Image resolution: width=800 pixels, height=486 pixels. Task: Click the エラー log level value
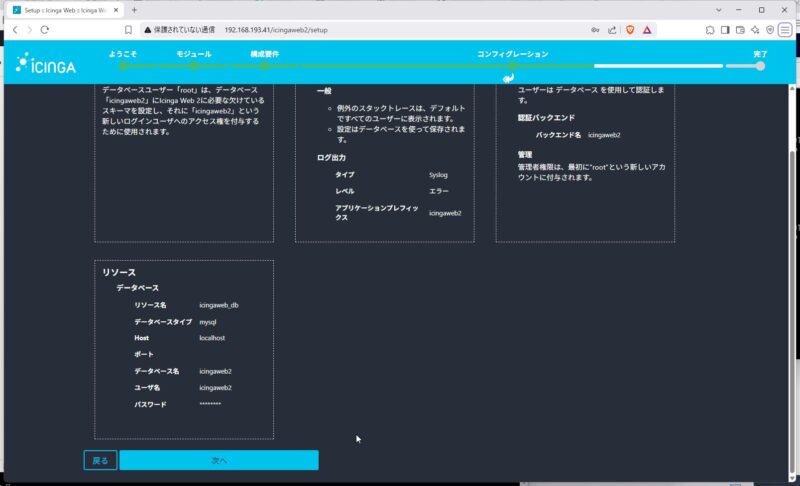(x=439, y=191)
